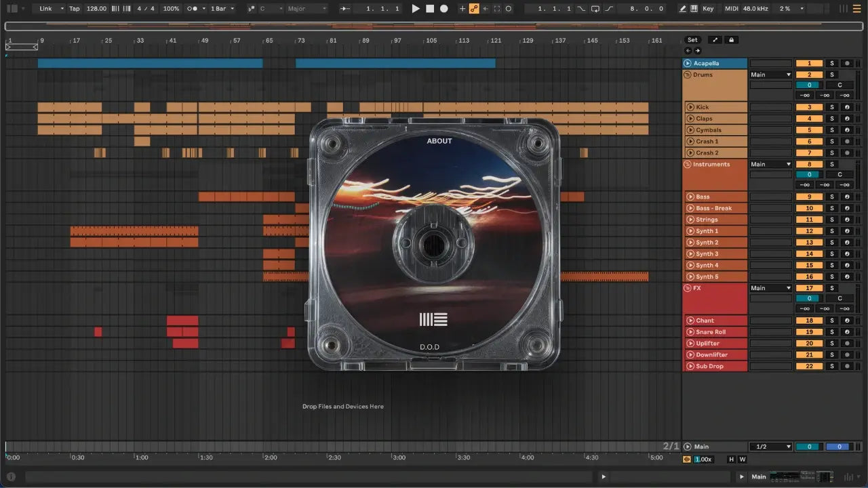Click the Follow playback arrow icon
This screenshot has width=868, height=488.
coord(345,9)
